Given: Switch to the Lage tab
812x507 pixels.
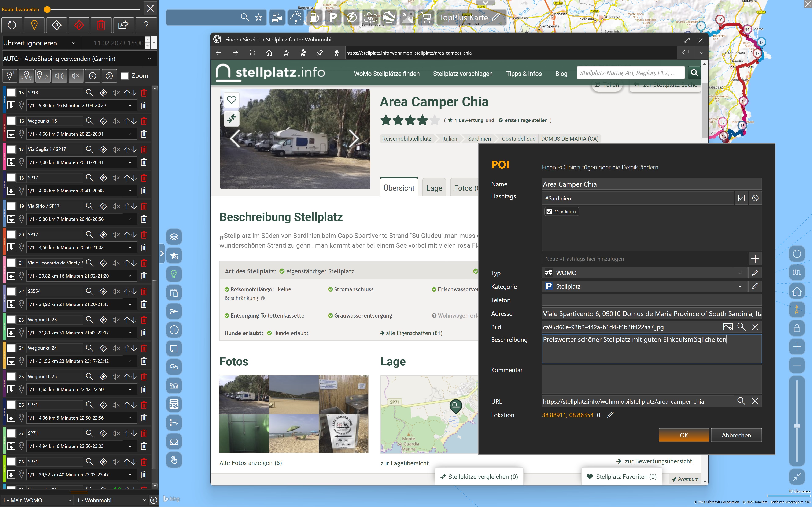Looking at the screenshot, I should (434, 188).
